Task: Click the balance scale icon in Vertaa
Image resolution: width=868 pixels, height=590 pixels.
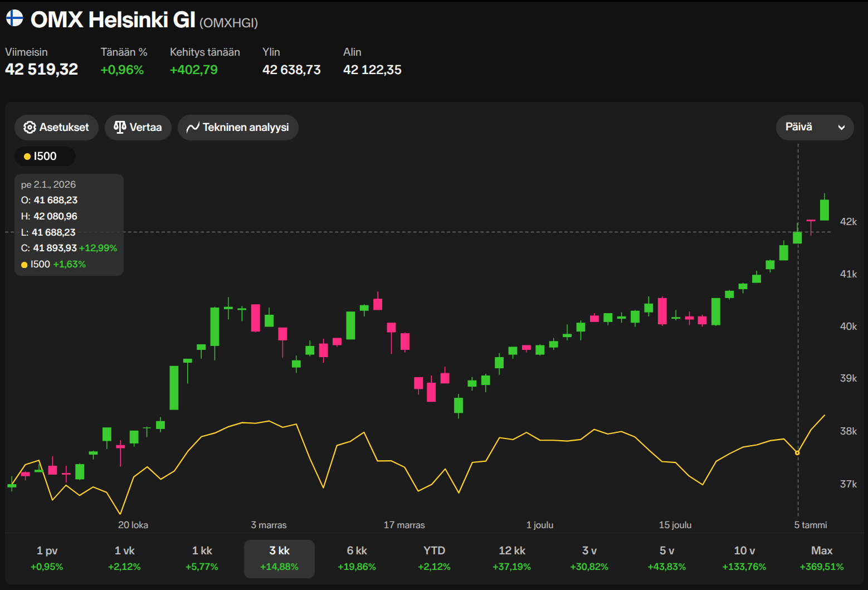Action: 120,127
